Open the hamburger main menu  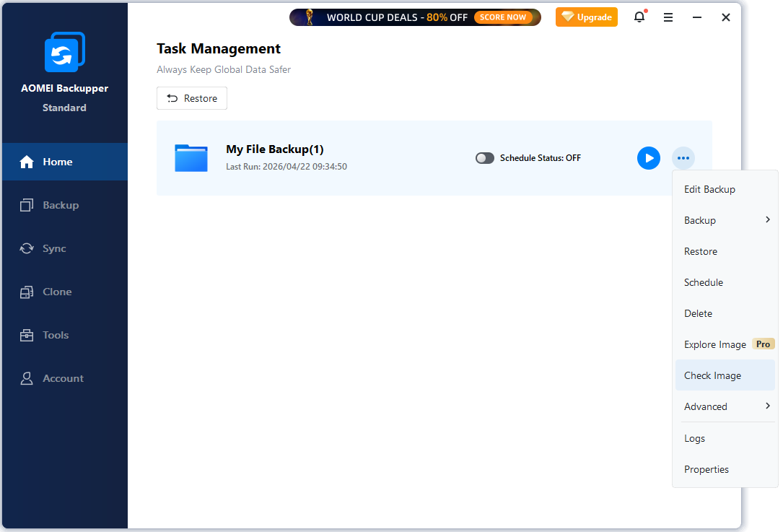(668, 17)
